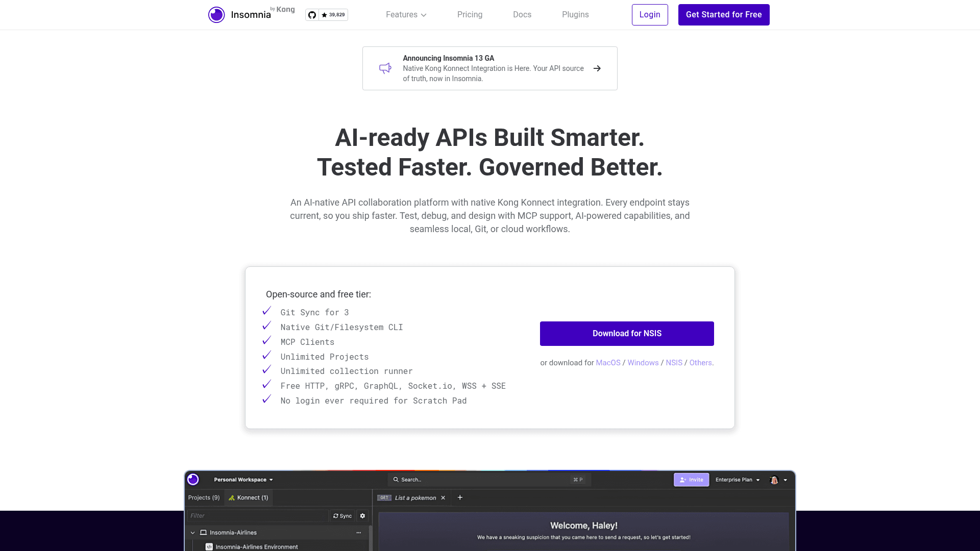This screenshot has height=551, width=980.
Task: Expand the Features dropdown menu
Action: [x=406, y=15]
